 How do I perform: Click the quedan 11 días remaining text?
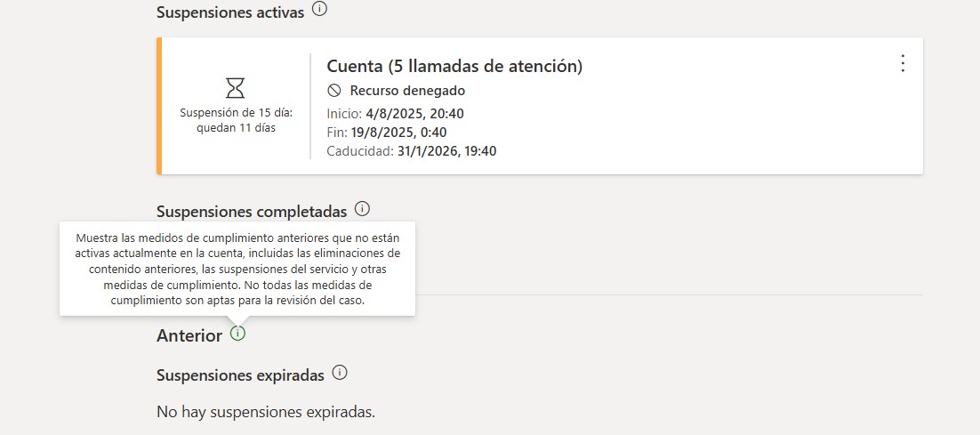[236, 127]
